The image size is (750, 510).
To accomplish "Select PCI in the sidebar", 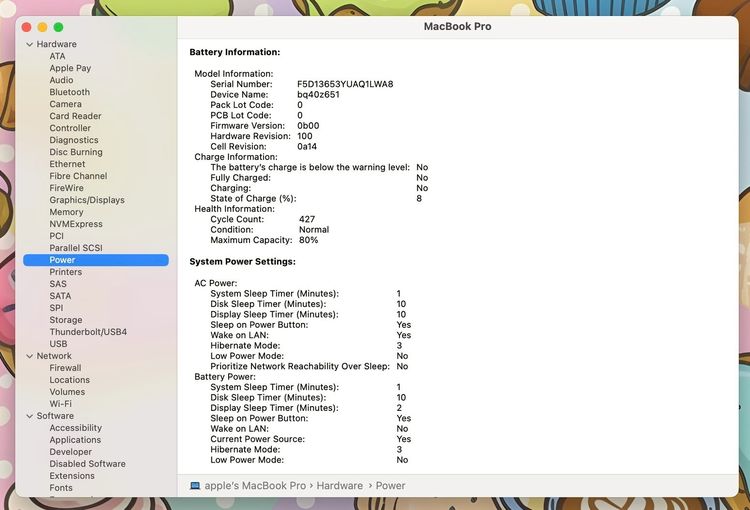I will click(x=56, y=236).
